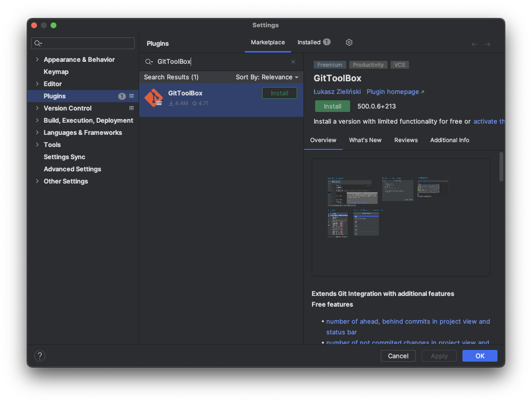Click the project-level icon beside Version Control
The image size is (532, 403).
132,109
